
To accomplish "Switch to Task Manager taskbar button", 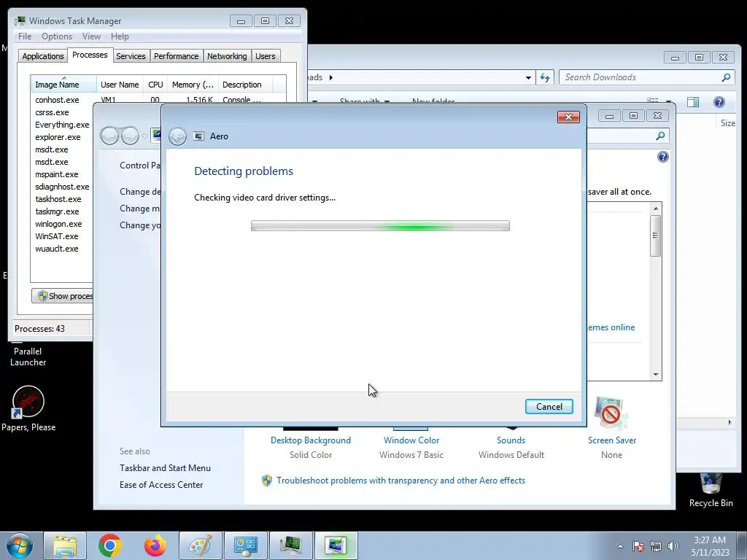I will (290, 545).
